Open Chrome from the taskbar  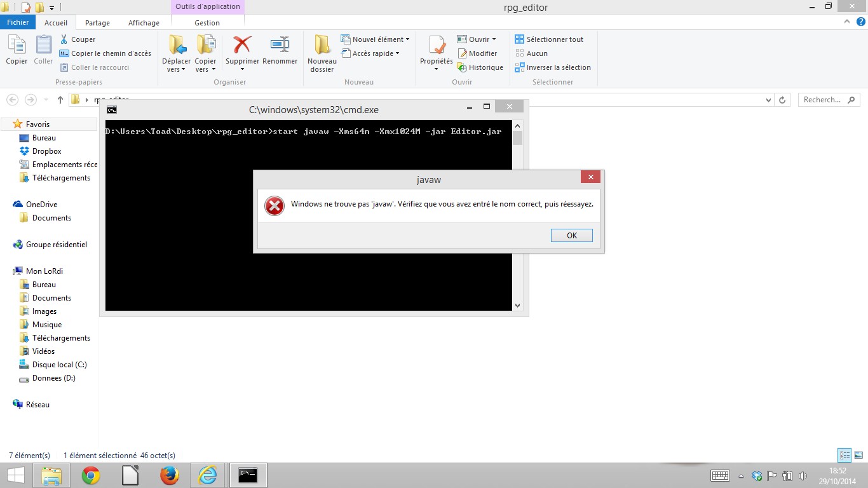[x=91, y=475]
